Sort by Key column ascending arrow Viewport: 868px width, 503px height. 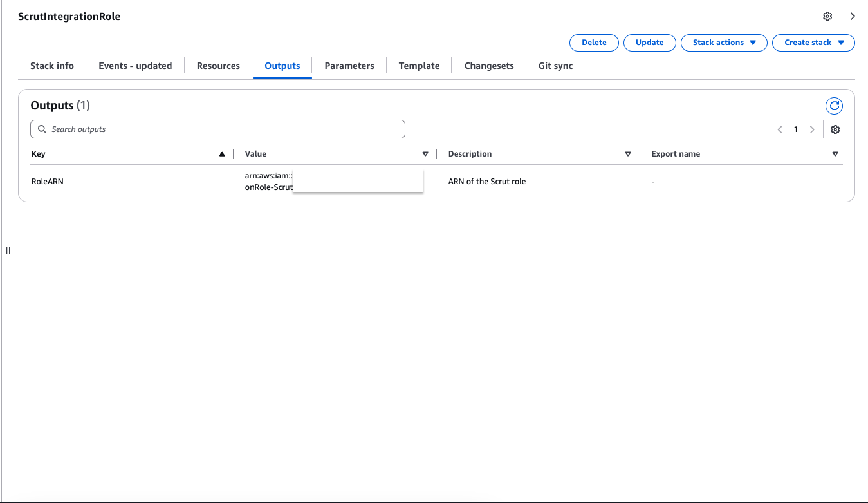coord(222,154)
